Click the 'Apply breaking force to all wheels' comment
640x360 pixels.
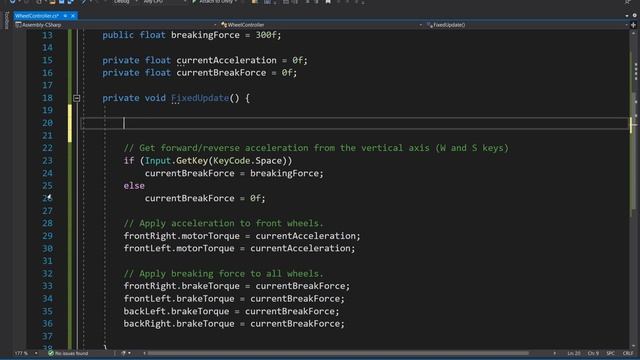pyautogui.click(x=223, y=273)
